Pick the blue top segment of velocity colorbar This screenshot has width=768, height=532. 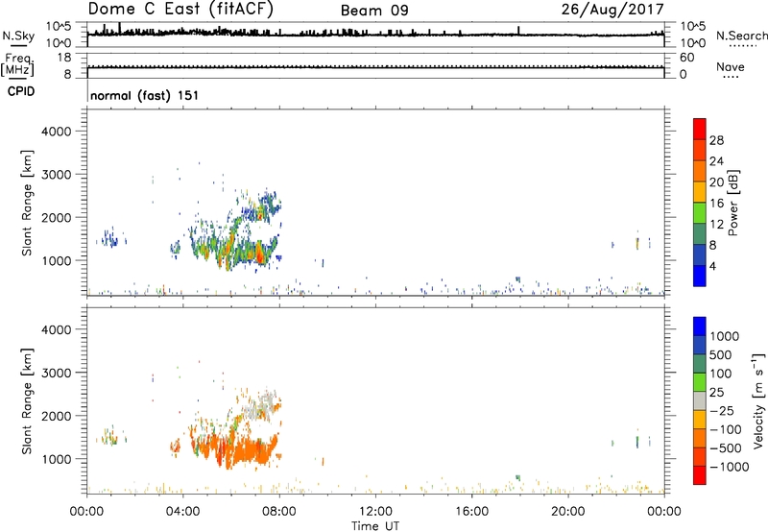coord(700,326)
